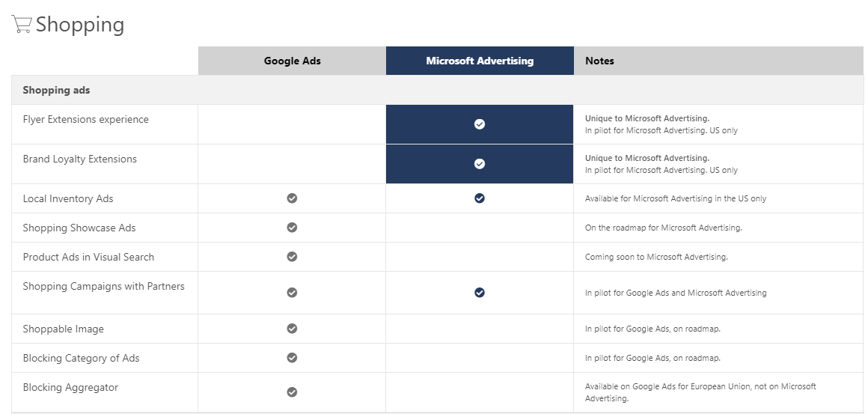Viewport: 868px width, 414px height.
Task: Click Google checkmark for Product Ads in Visual Search
Action: coord(292,257)
